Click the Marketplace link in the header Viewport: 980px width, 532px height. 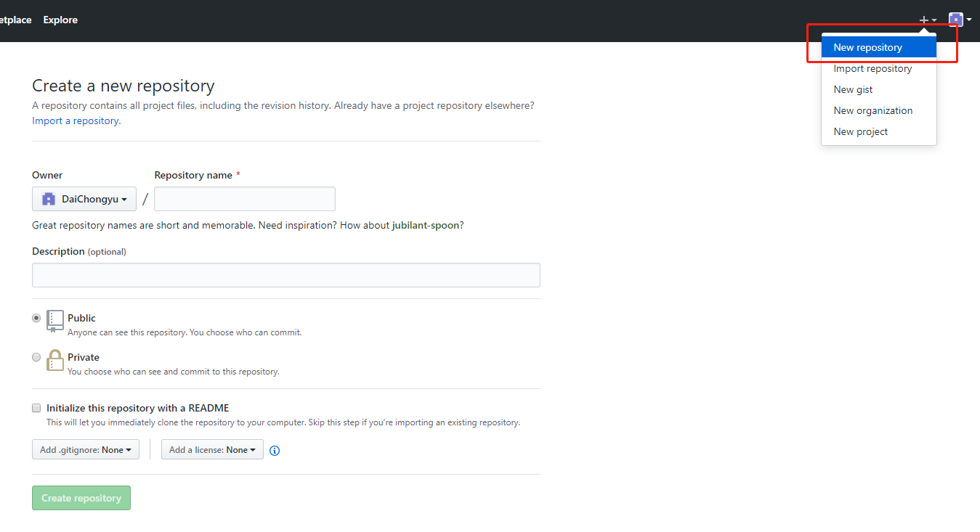(16, 20)
